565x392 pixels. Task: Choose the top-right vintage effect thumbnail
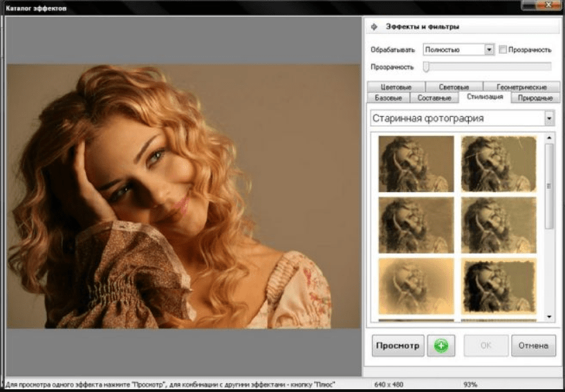coord(499,163)
